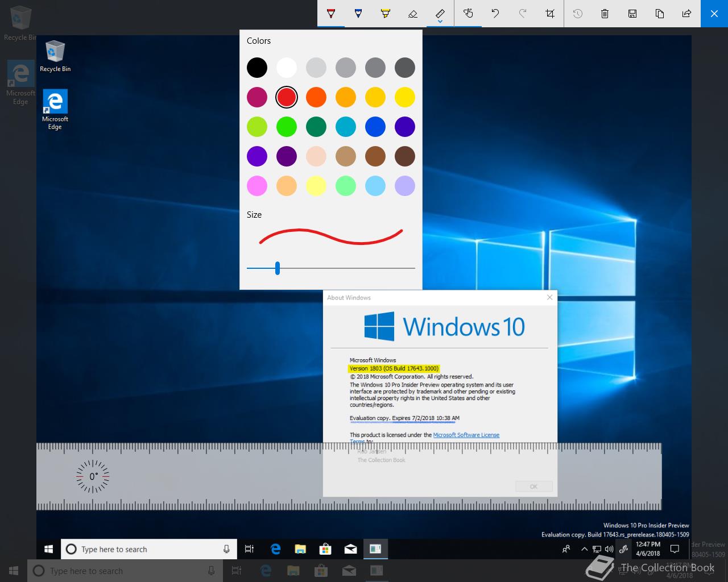Pick the white color swatch
Image resolution: width=728 pixels, height=582 pixels.
click(x=287, y=68)
